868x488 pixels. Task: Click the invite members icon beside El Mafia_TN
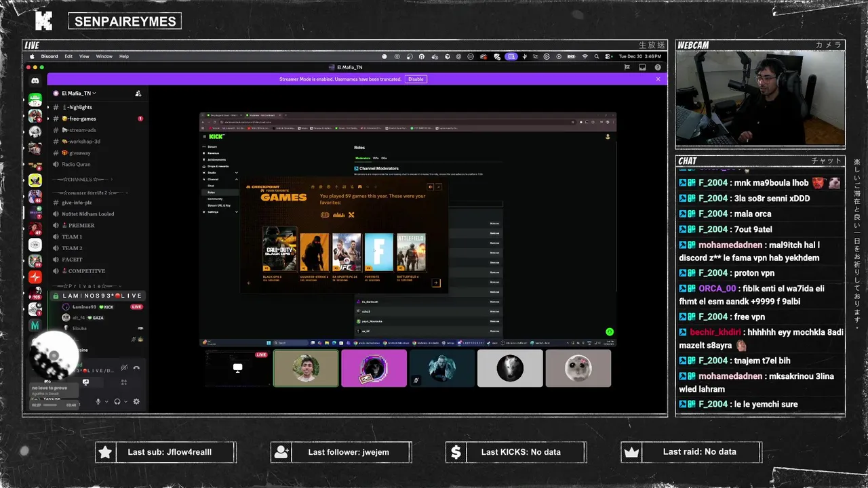[x=138, y=94]
